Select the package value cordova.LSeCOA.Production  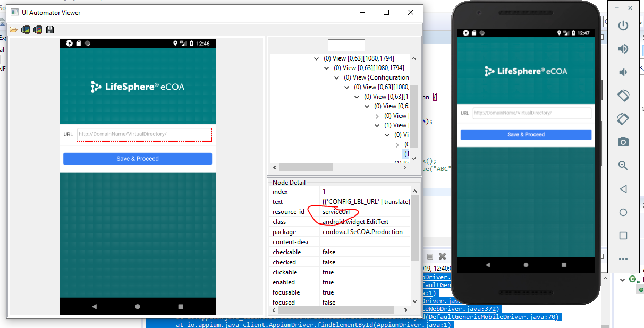click(x=362, y=232)
